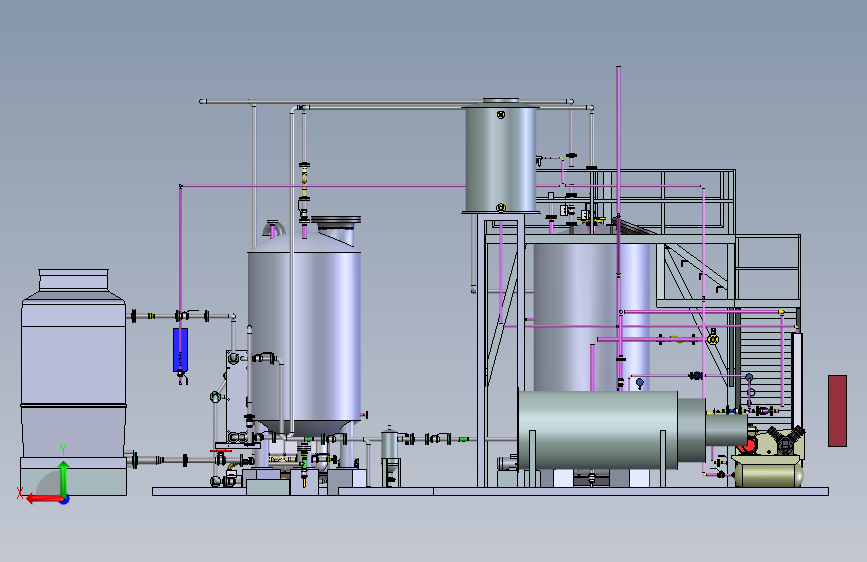The image size is (867, 562).
Task: Click the green "Y" axis label
Action: tap(63, 450)
